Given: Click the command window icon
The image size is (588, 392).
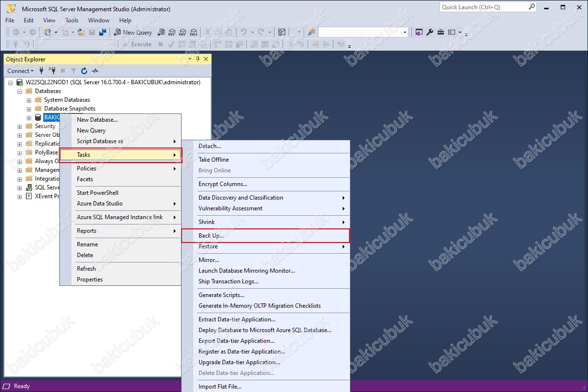Looking at the screenshot, I should [452, 32].
